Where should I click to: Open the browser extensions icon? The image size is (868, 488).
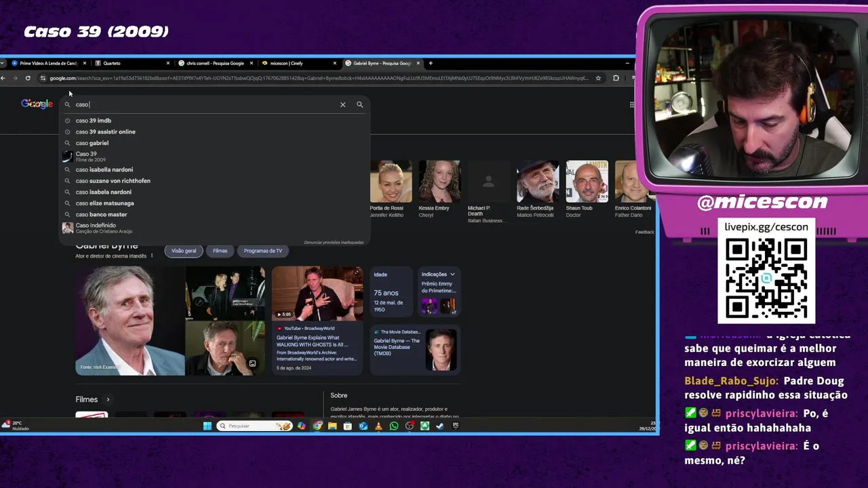[616, 78]
